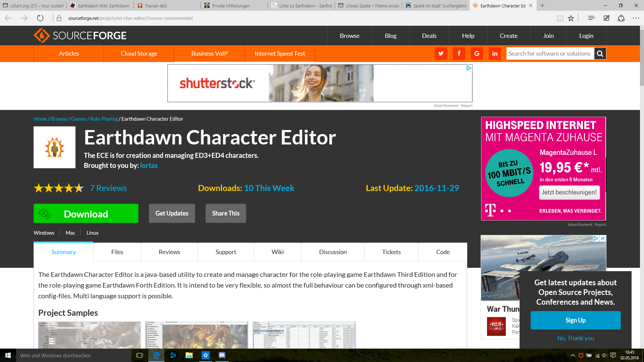Click the Login link
644x362 pixels.
click(x=586, y=36)
